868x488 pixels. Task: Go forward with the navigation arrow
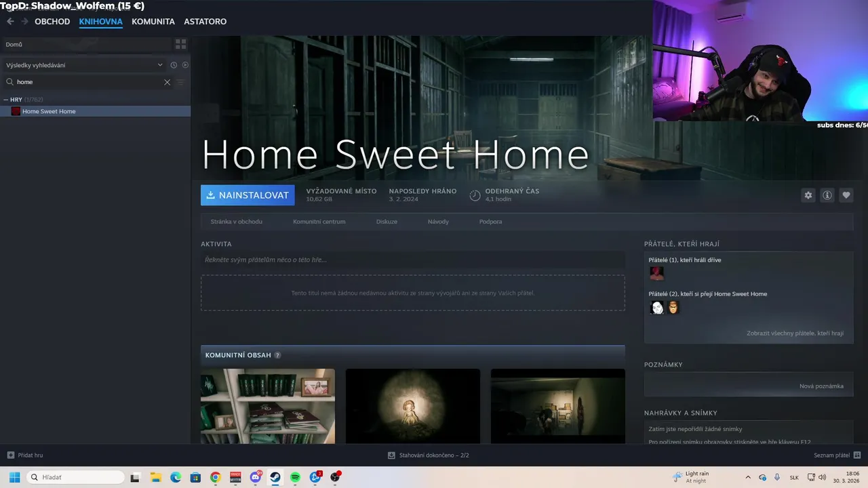coord(24,21)
